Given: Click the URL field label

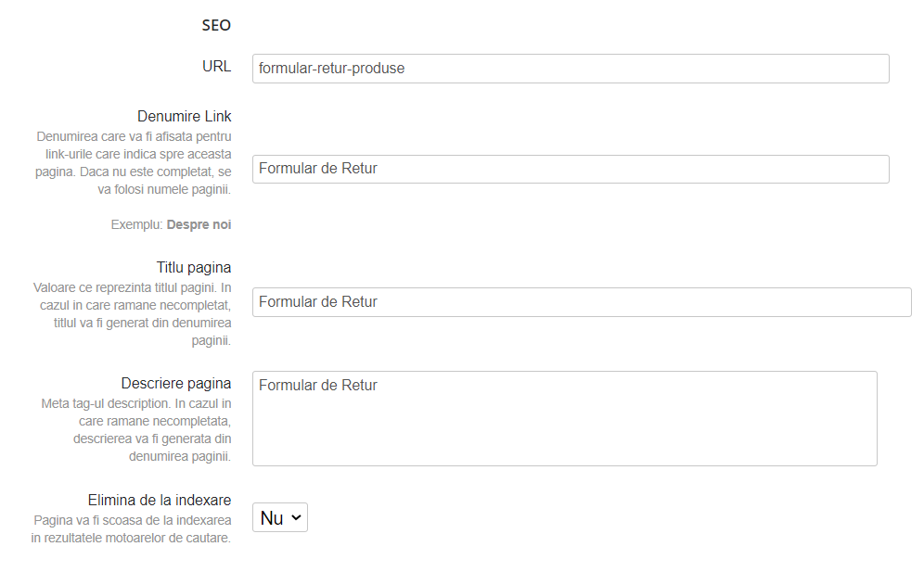Looking at the screenshot, I should pos(216,67).
